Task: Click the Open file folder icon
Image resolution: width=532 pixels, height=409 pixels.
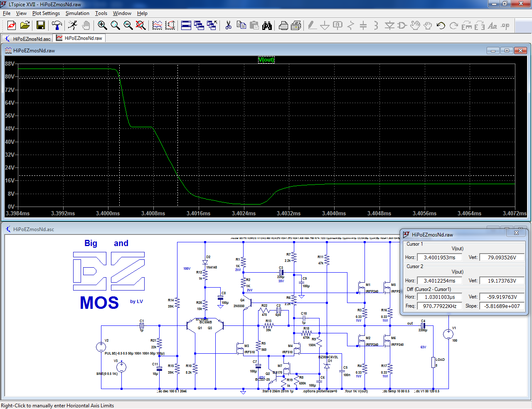Action: tap(25, 25)
